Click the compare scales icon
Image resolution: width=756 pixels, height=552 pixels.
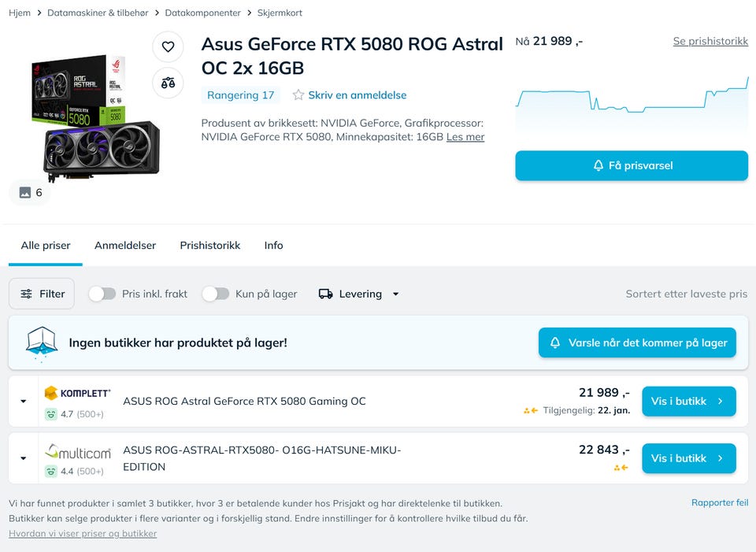[x=168, y=83]
